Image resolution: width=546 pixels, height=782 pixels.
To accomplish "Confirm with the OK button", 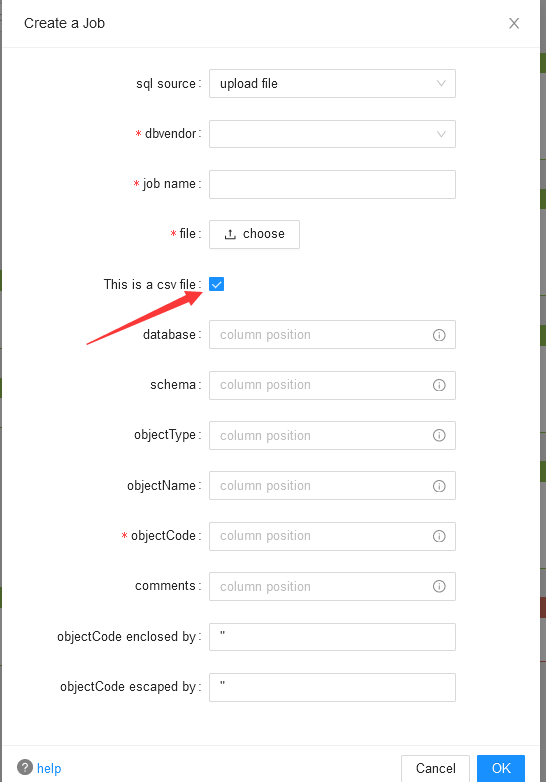I will (501, 768).
